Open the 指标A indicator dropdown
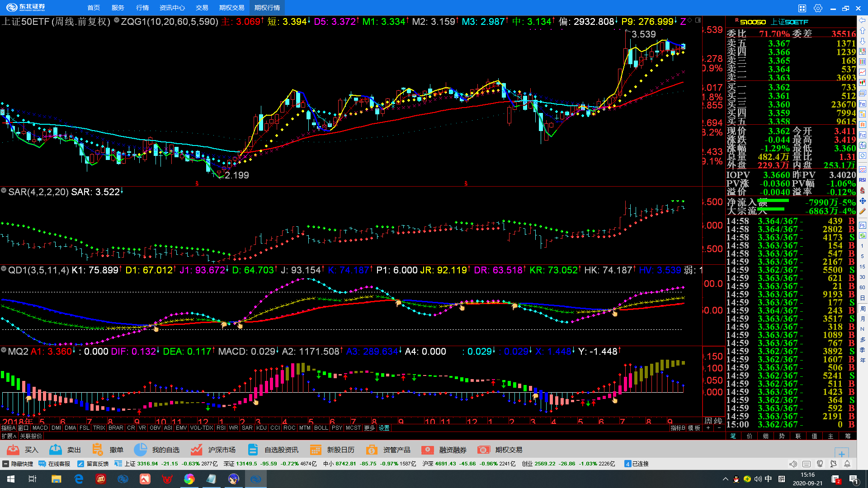 [x=8, y=428]
